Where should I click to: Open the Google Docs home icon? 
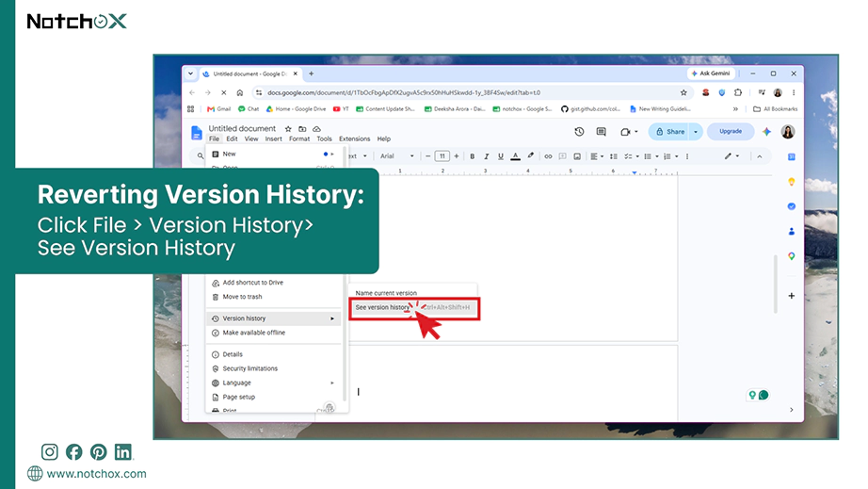click(x=197, y=133)
